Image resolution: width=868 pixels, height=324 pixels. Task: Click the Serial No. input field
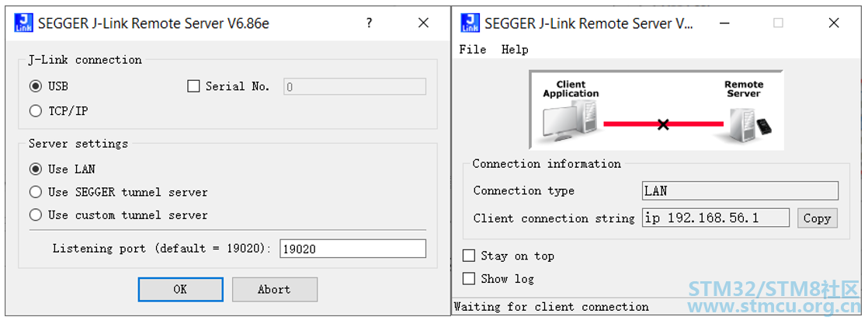[355, 86]
